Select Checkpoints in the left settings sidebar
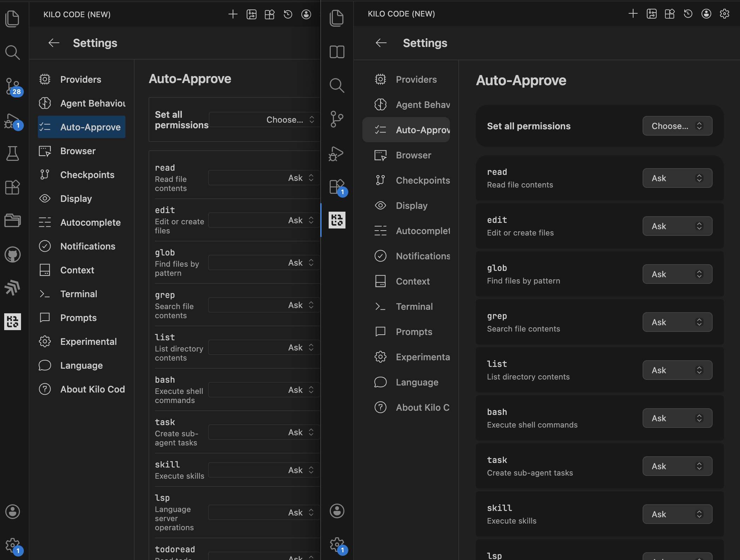This screenshot has height=560, width=740. (x=87, y=175)
